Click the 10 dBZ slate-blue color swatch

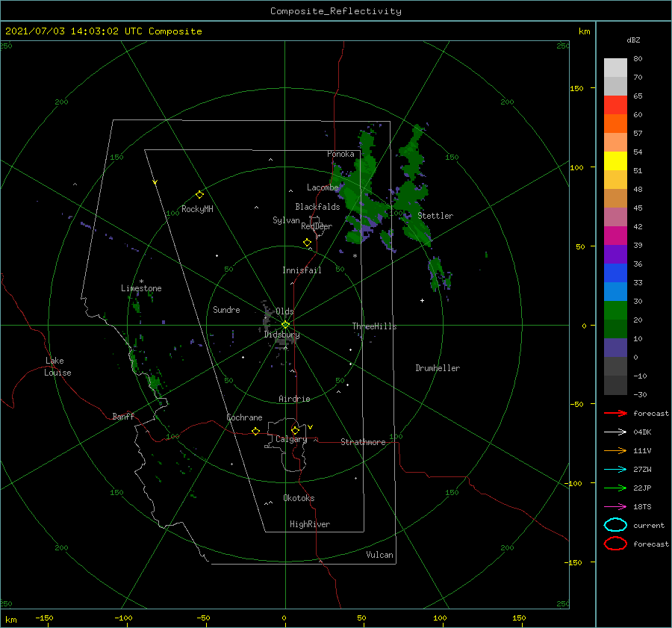pyautogui.click(x=615, y=348)
